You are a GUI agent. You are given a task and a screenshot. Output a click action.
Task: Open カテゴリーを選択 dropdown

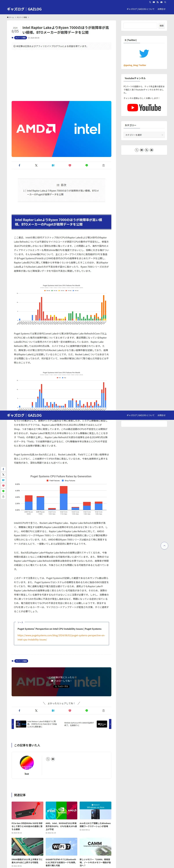[x=144, y=135]
